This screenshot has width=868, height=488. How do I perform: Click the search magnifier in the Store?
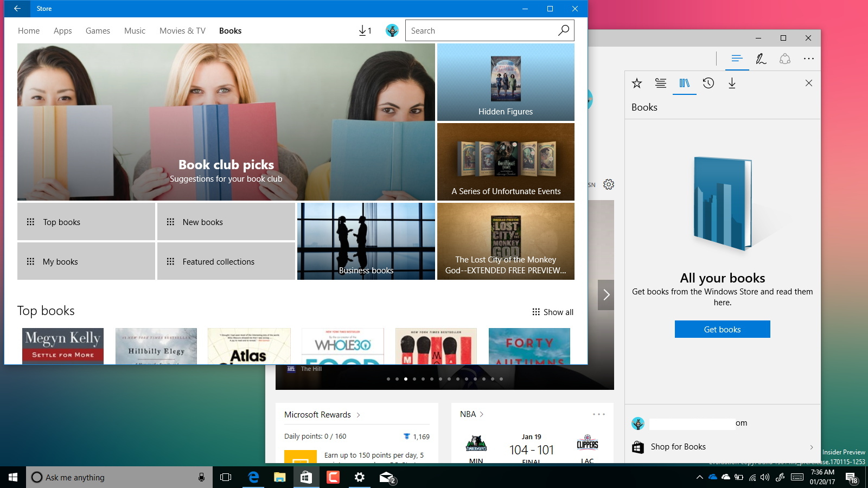(563, 30)
